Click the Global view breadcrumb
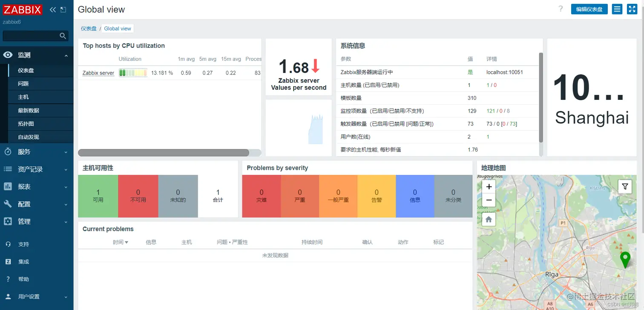This screenshot has height=310, width=644. pos(118,29)
